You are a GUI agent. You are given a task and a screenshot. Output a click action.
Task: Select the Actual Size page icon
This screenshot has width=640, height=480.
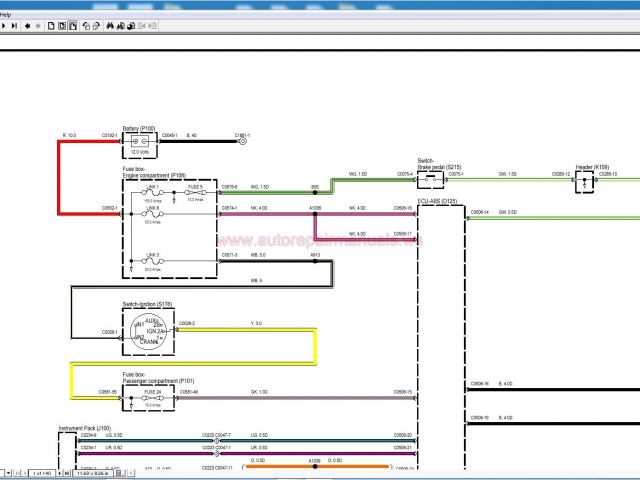[x=50, y=25]
